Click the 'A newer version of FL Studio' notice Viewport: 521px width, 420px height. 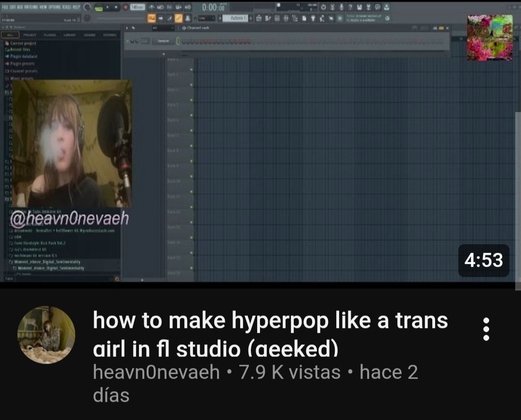click(364, 18)
